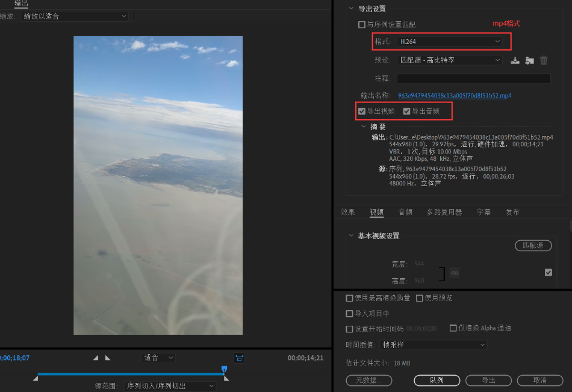Click the delete preset trash icon
The height and width of the screenshot is (392, 572).
(x=543, y=60)
